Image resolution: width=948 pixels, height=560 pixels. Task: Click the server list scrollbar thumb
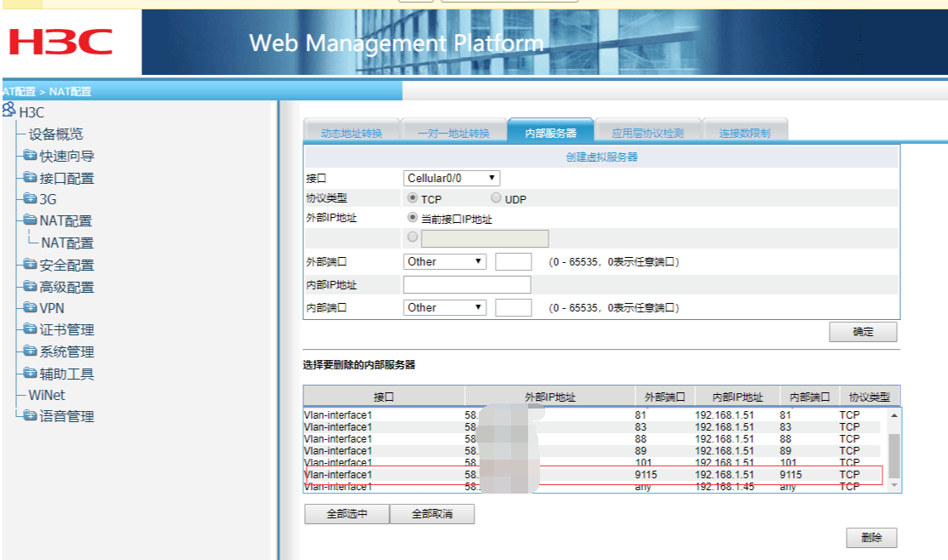point(894,455)
